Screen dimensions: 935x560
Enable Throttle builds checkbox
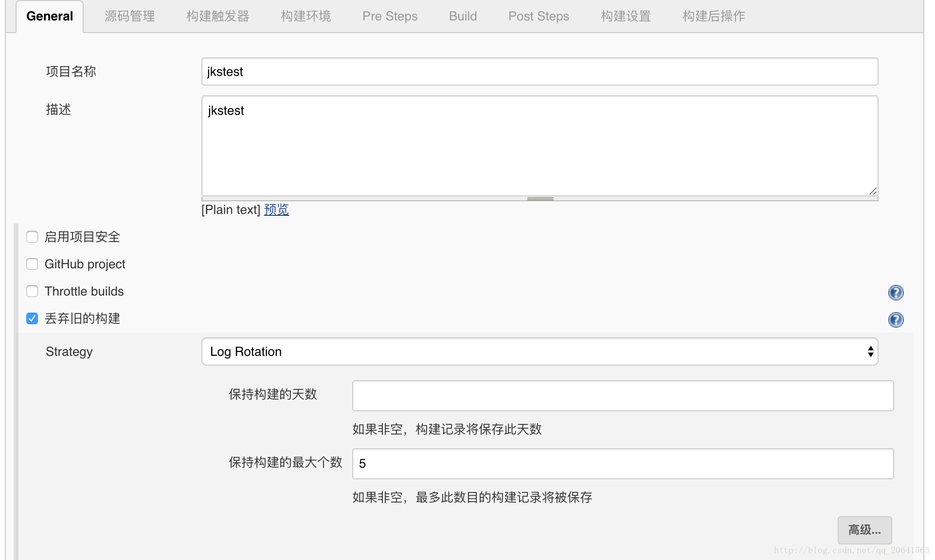pyautogui.click(x=31, y=291)
